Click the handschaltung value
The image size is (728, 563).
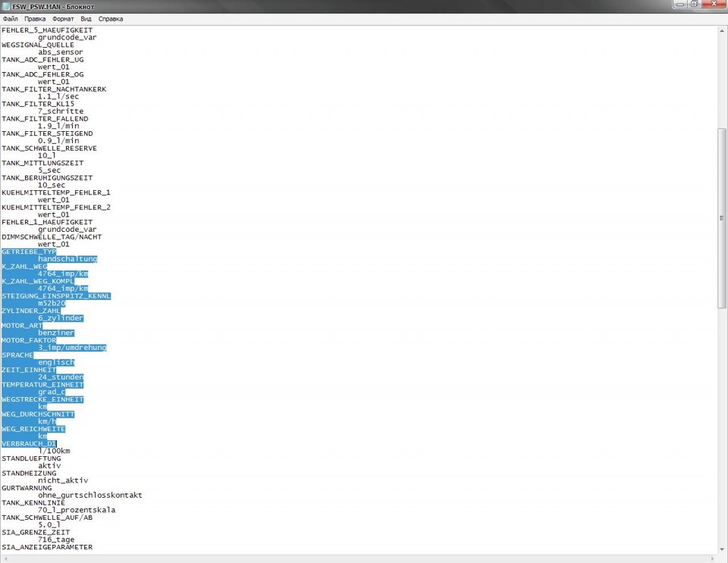click(x=67, y=259)
